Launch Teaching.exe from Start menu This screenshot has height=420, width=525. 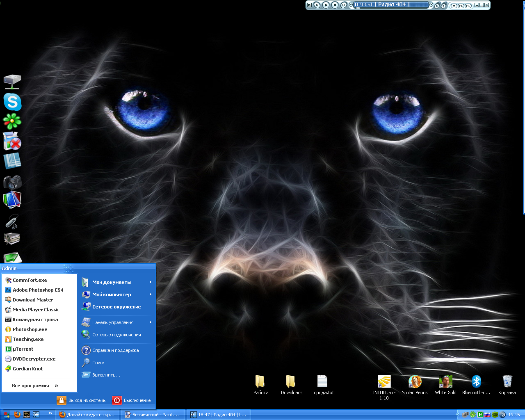tap(39, 339)
